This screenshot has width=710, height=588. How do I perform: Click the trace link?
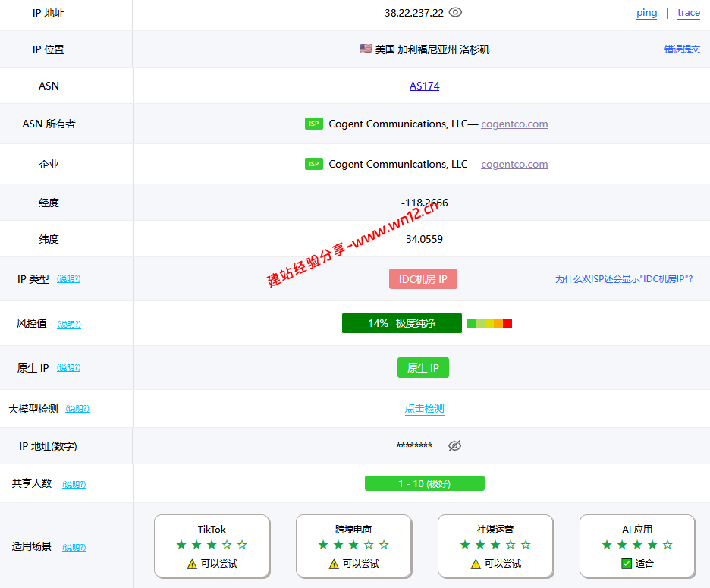[x=689, y=13]
